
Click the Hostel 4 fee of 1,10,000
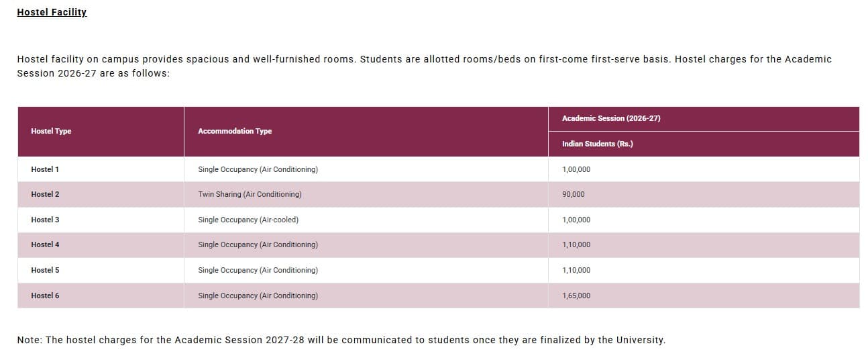(x=576, y=244)
